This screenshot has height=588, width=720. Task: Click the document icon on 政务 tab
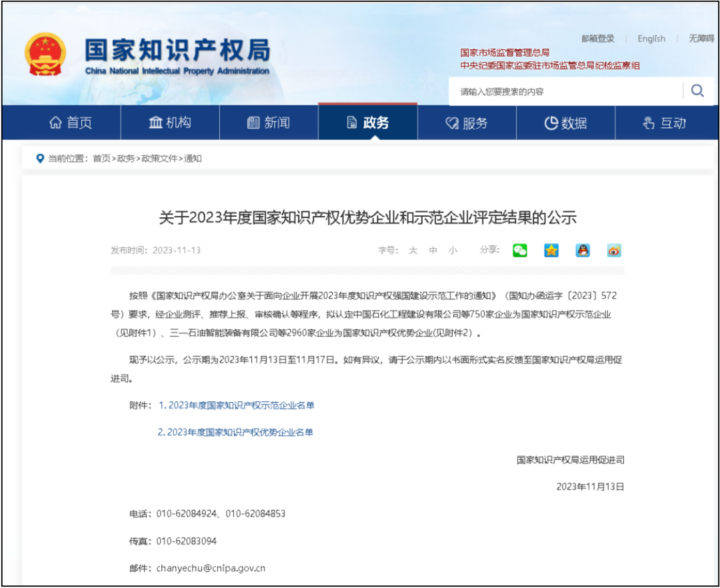[349, 123]
